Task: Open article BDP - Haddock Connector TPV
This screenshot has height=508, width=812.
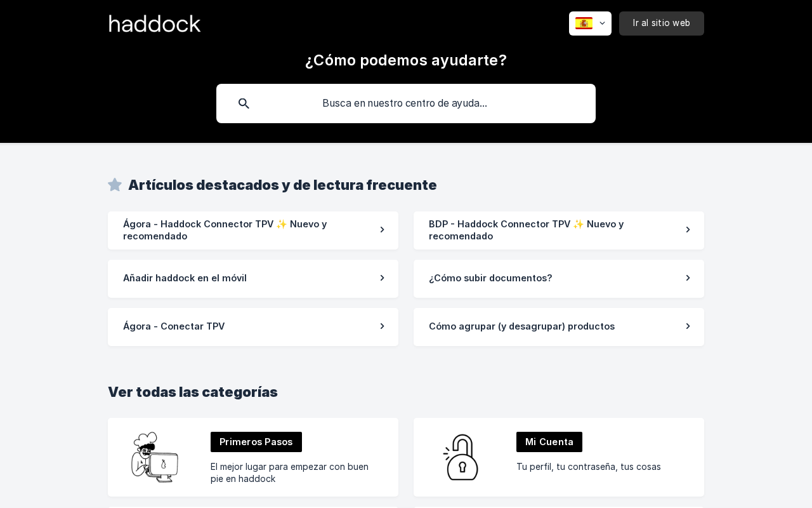Action: pos(559,231)
